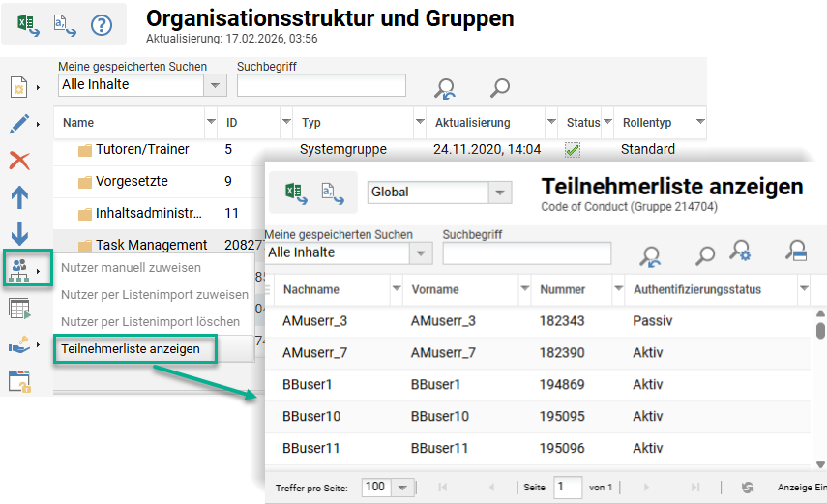
Task: Open the Typ column filter arrow
Action: click(x=420, y=122)
